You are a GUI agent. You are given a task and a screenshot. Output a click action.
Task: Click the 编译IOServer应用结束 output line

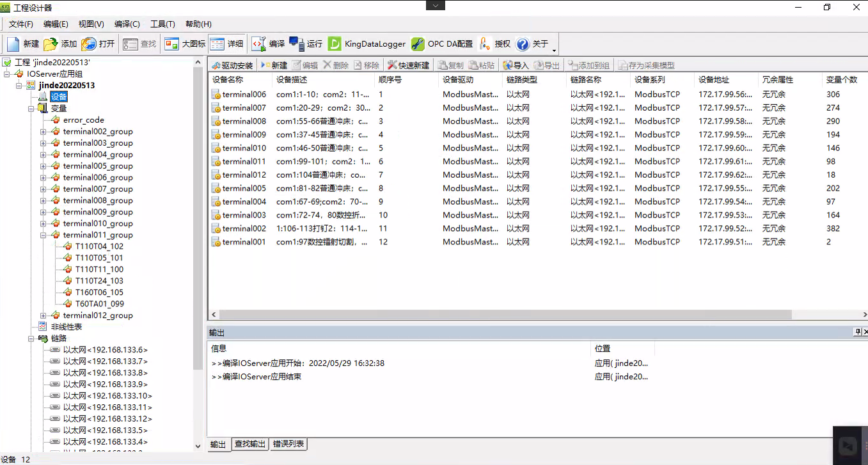point(256,377)
